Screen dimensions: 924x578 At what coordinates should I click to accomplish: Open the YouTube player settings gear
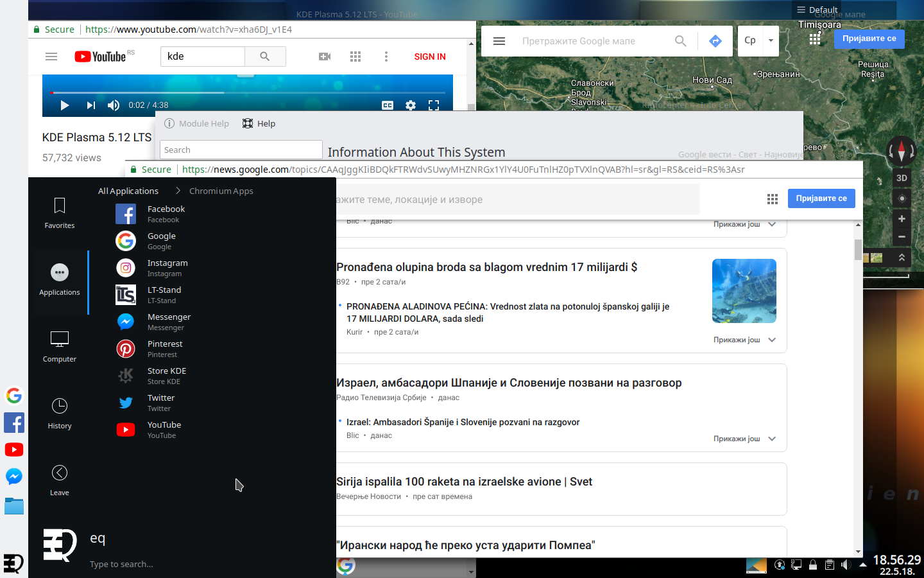411,105
